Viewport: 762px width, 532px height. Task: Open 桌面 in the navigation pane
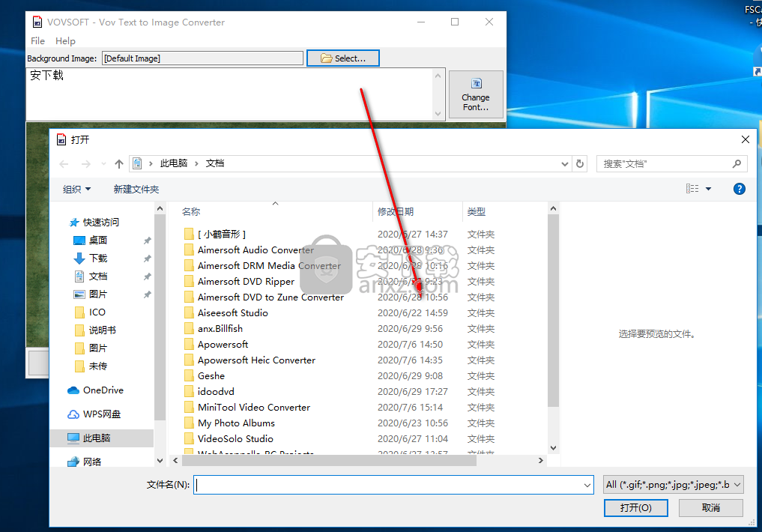point(97,240)
